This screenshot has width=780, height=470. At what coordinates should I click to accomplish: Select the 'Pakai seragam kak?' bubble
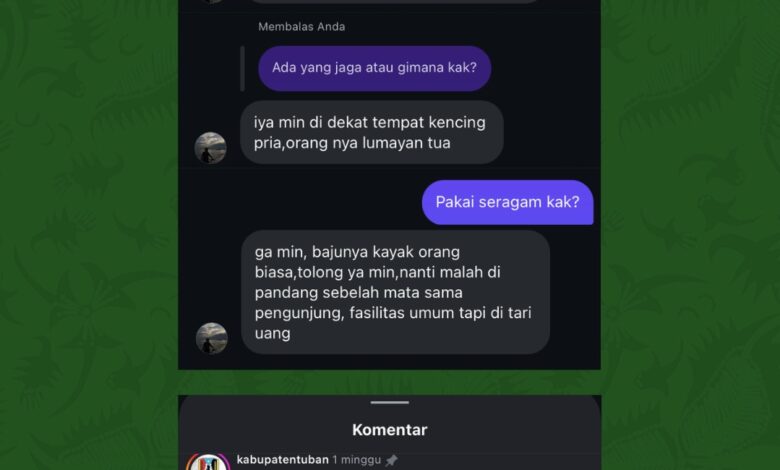point(507,202)
